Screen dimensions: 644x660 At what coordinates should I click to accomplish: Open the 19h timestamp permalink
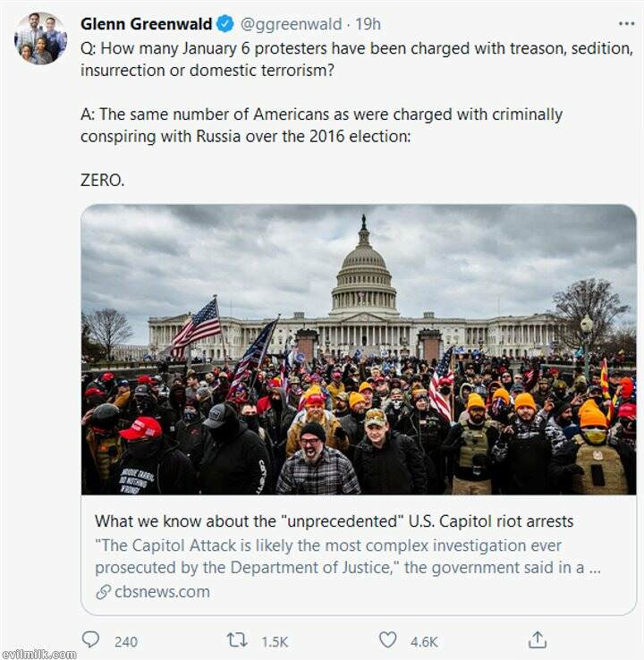368,24
